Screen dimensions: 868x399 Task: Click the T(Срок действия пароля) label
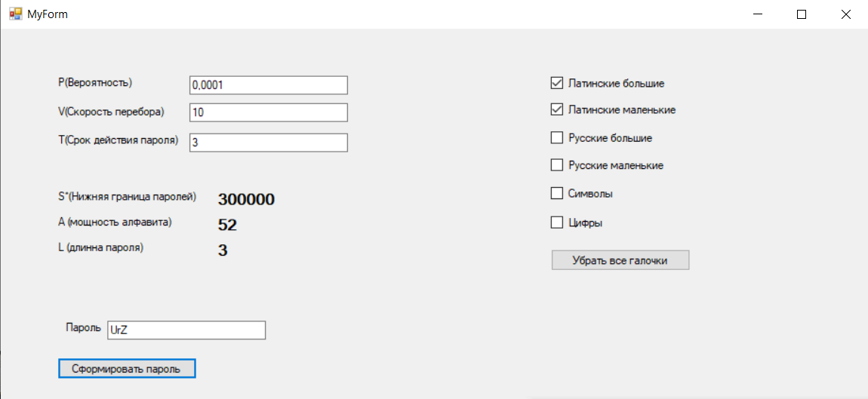pos(118,140)
